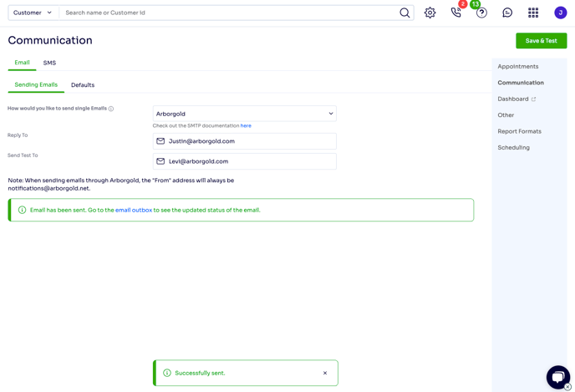Screen dimensions: 575x392
Task: Expand the Customer search type dropdown
Action: 33,13
